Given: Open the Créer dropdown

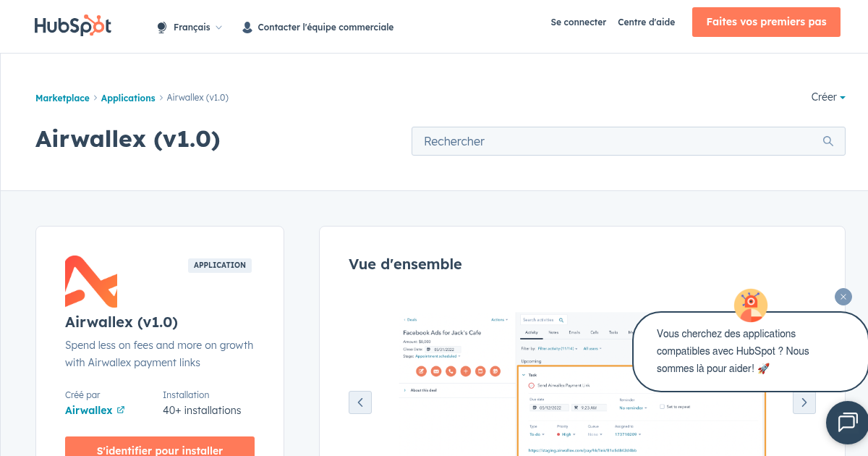Looking at the screenshot, I should pos(827,96).
